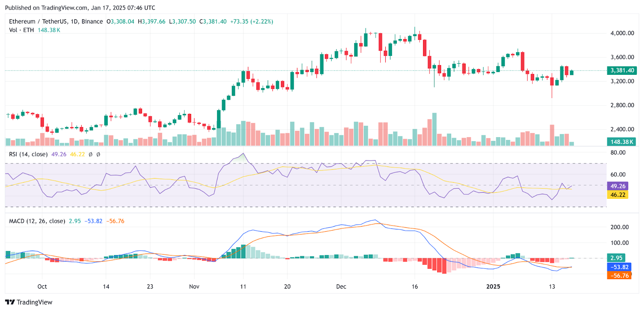The width and height of the screenshot is (644, 311).
Task: Click the orange signal tag -56.76
Action: pyautogui.click(x=619, y=276)
